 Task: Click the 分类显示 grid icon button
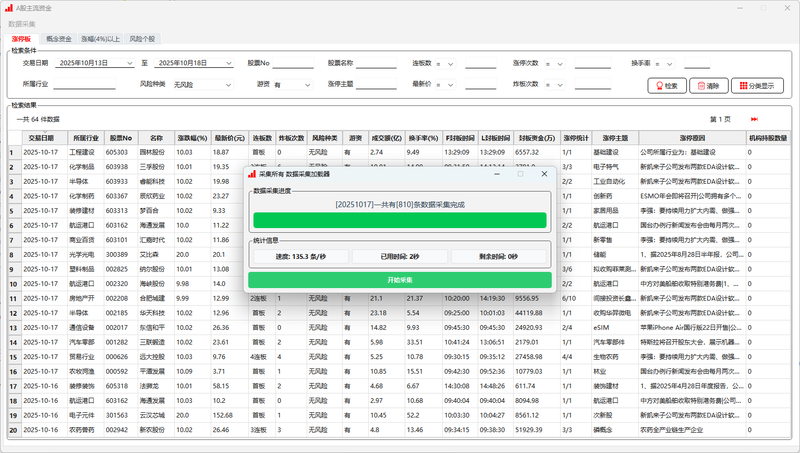pyautogui.click(x=758, y=86)
